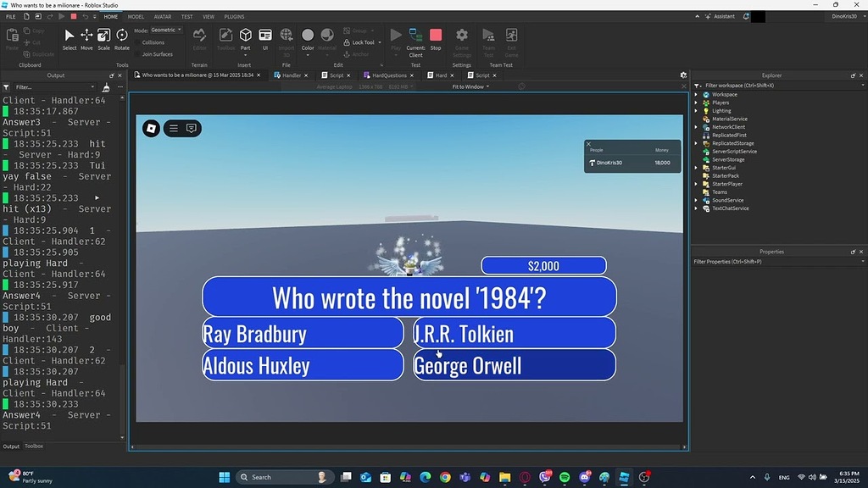Stop the running test session
The height and width of the screenshot is (488, 868).
point(436,39)
